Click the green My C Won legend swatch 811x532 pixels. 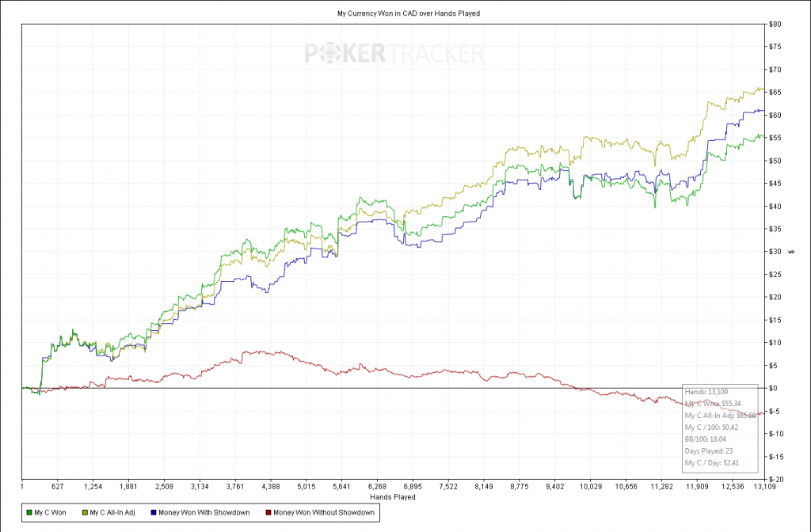[29, 513]
